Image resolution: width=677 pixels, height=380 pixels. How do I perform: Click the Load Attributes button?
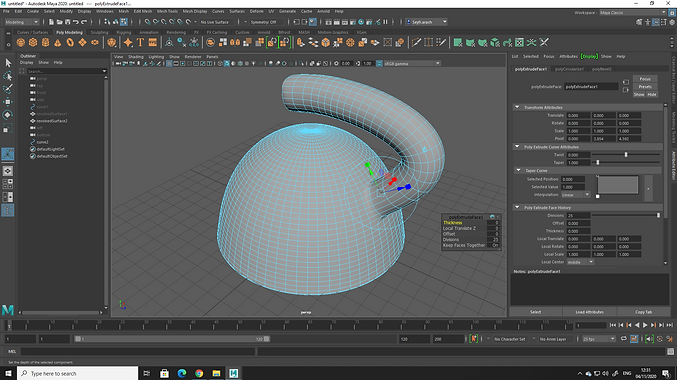(589, 312)
